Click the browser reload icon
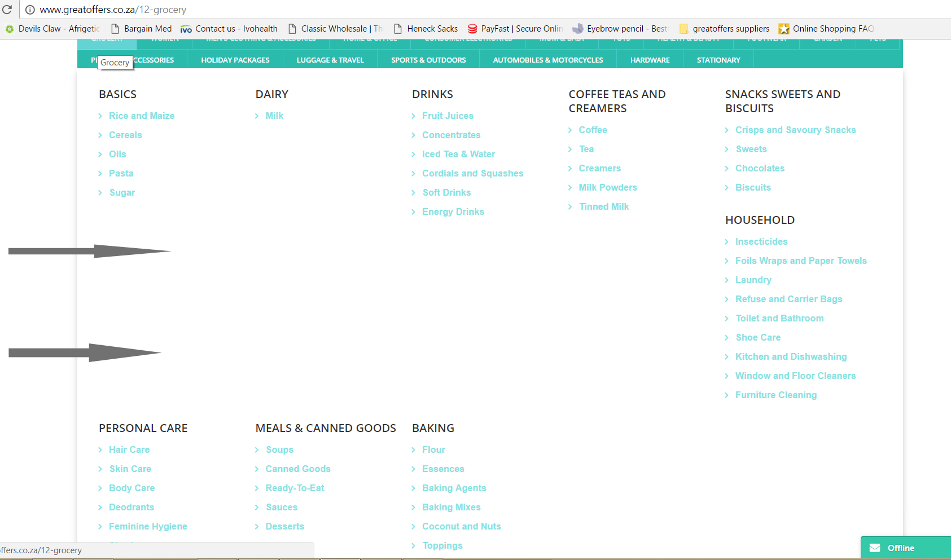The width and height of the screenshot is (951, 560). click(7, 10)
